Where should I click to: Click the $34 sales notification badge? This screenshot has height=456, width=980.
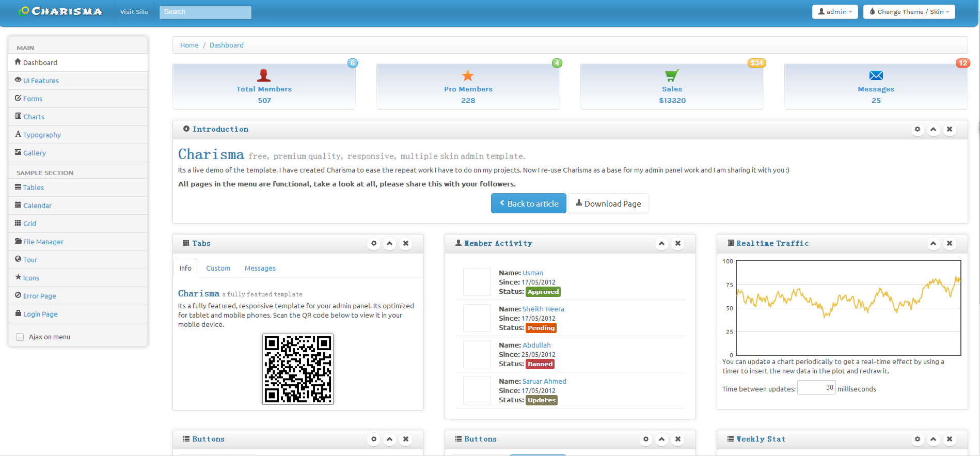tap(757, 63)
